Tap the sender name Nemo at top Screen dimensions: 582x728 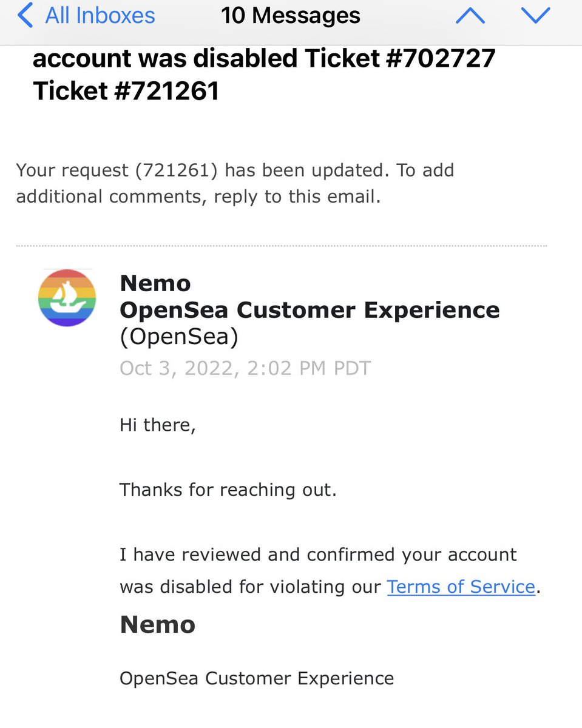tap(155, 283)
